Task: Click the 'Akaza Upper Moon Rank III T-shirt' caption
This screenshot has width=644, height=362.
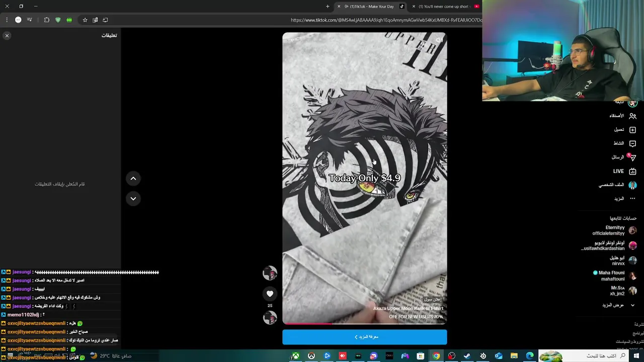Action: 408,308
